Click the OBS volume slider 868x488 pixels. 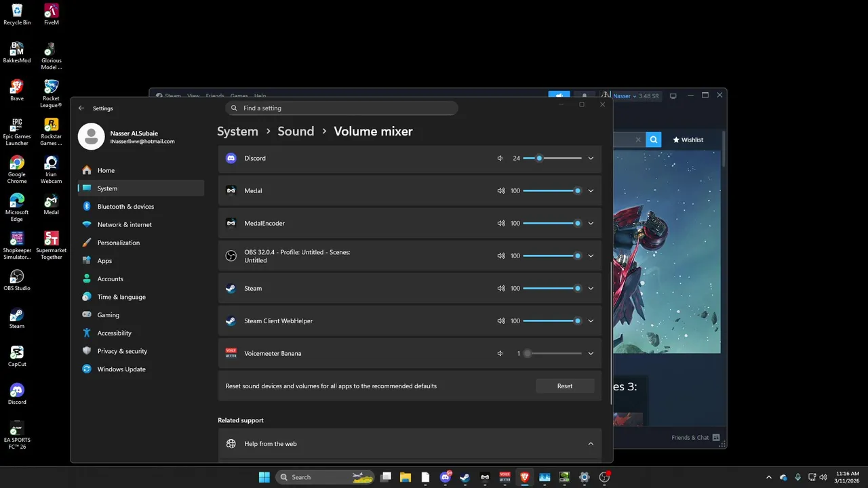552,256
